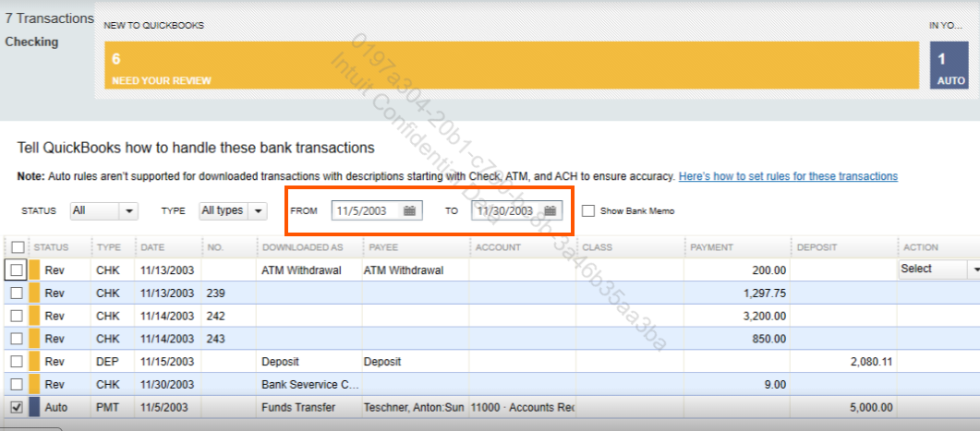Select the date 11/30/2003 in table

167,385
